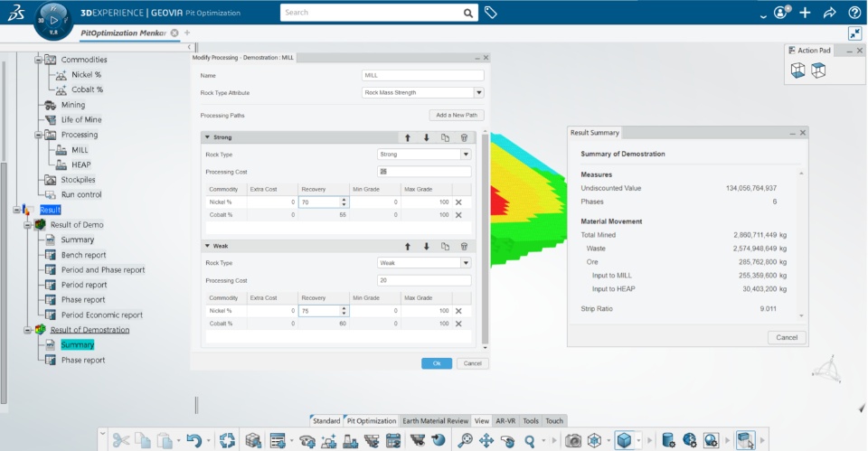Select Stockpiles tree item
Image resolution: width=868 pixels, height=451 pixels.
click(78, 180)
